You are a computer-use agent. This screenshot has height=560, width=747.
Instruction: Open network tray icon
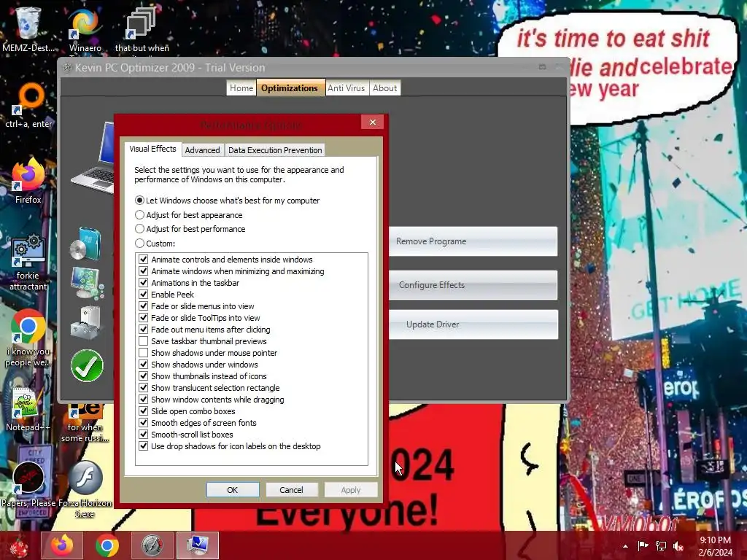661,545
